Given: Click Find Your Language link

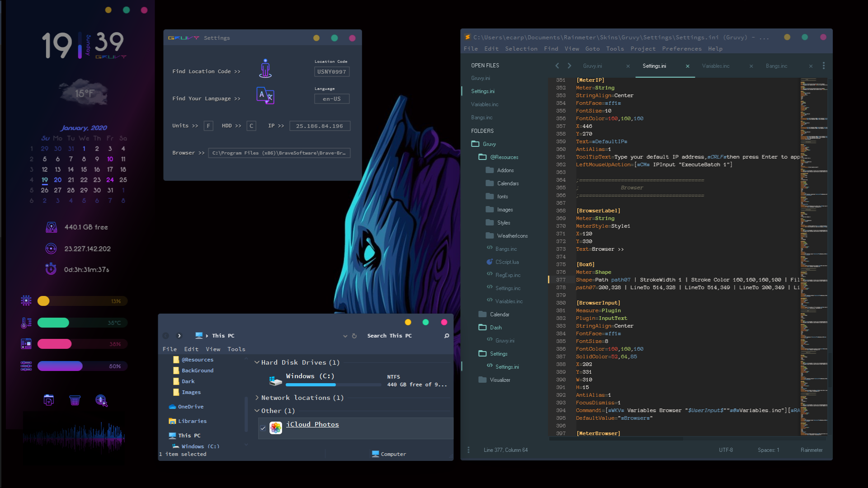Looking at the screenshot, I should pos(206,99).
